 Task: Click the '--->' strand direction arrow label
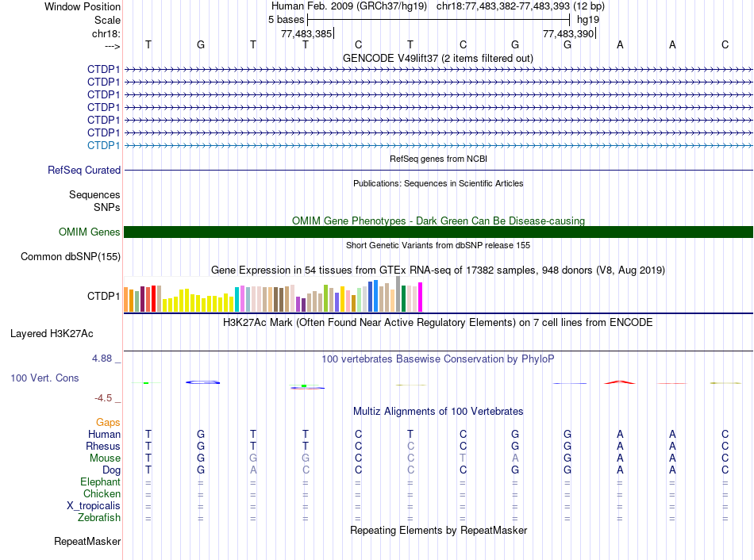coord(112,46)
